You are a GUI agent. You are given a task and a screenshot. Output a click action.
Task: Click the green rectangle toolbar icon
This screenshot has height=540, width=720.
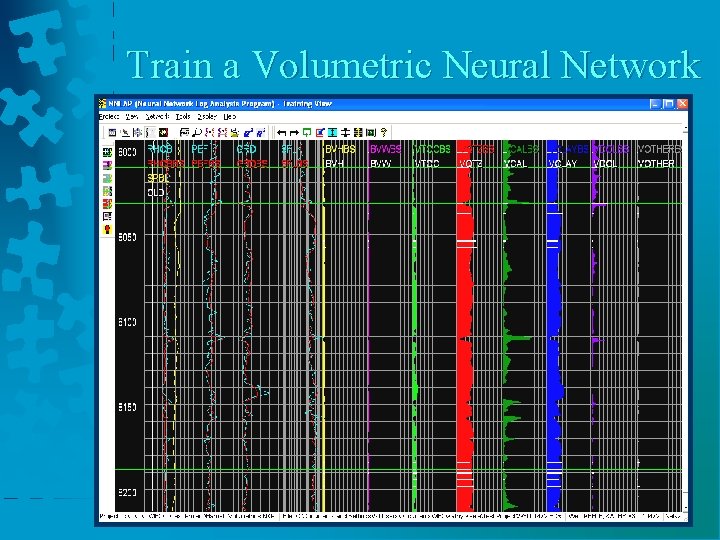pyautogui.click(x=371, y=133)
